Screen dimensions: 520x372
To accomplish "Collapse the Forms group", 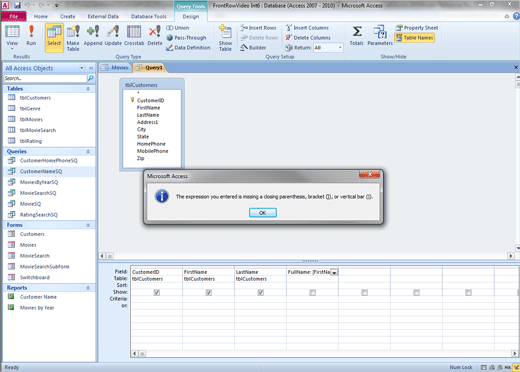I will pos(88,225).
